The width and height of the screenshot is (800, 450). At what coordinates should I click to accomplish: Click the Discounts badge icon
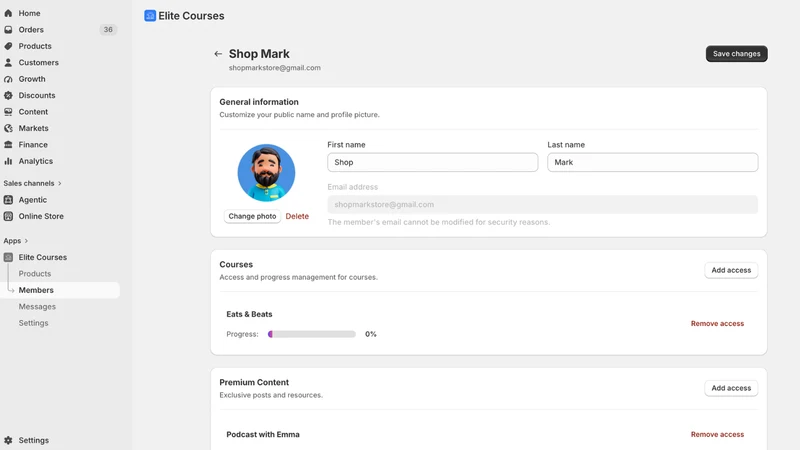point(8,95)
